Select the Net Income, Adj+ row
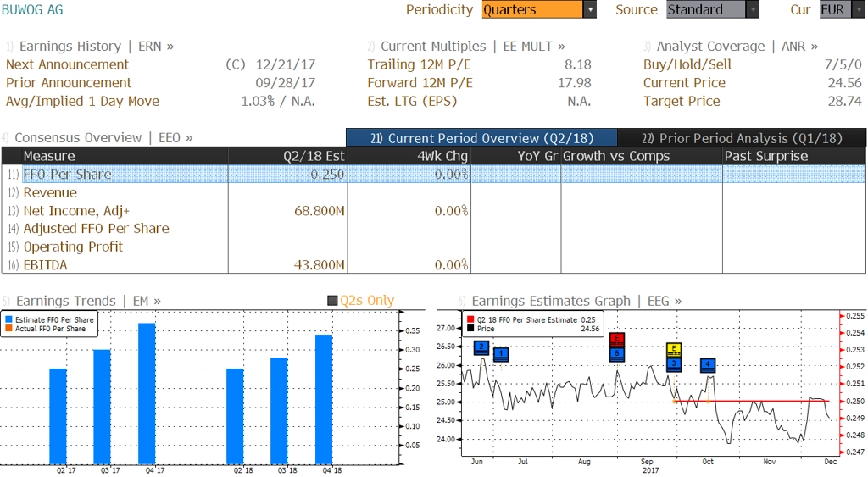The height and width of the screenshot is (477, 868). point(433,210)
